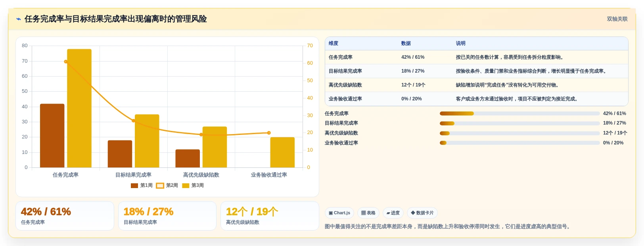Click the 42% / 61% table data cell
The height and width of the screenshot is (246, 644).
pos(425,58)
